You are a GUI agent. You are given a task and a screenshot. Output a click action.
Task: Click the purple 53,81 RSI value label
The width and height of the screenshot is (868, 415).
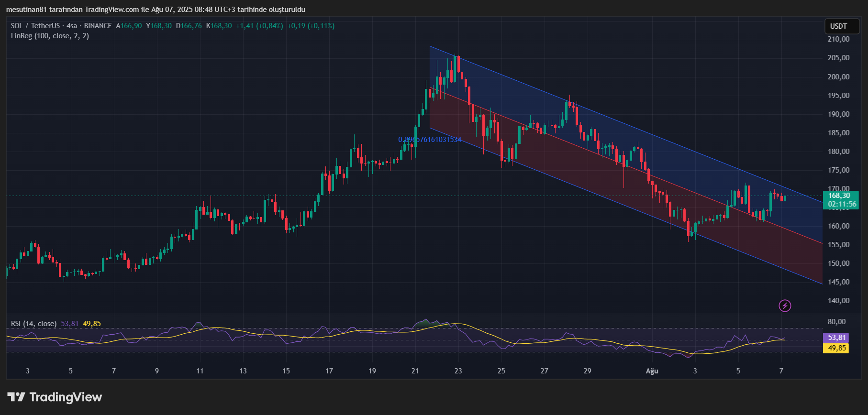tap(835, 338)
